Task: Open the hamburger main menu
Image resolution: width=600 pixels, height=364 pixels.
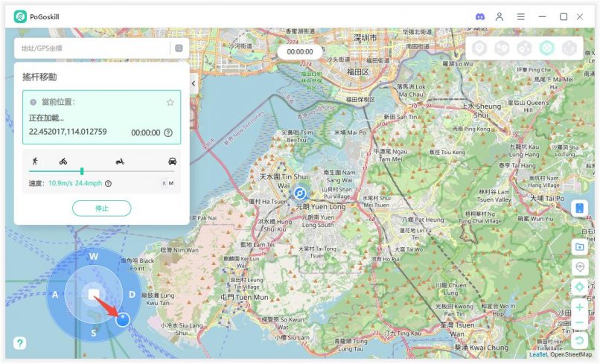Action: coord(521,16)
